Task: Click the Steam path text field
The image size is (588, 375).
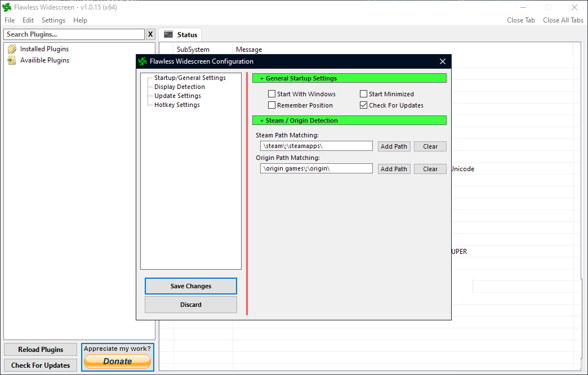Action: point(316,146)
